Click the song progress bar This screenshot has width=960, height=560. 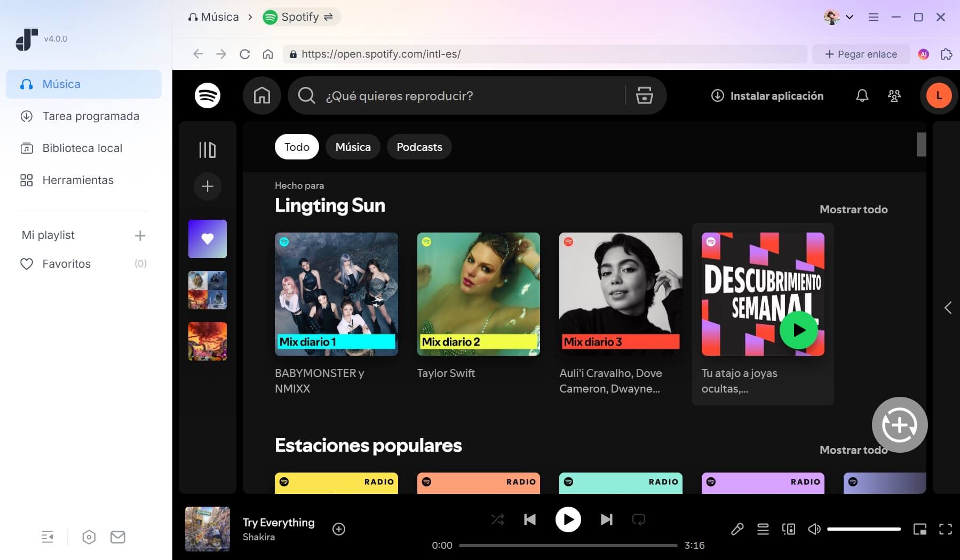(568, 546)
